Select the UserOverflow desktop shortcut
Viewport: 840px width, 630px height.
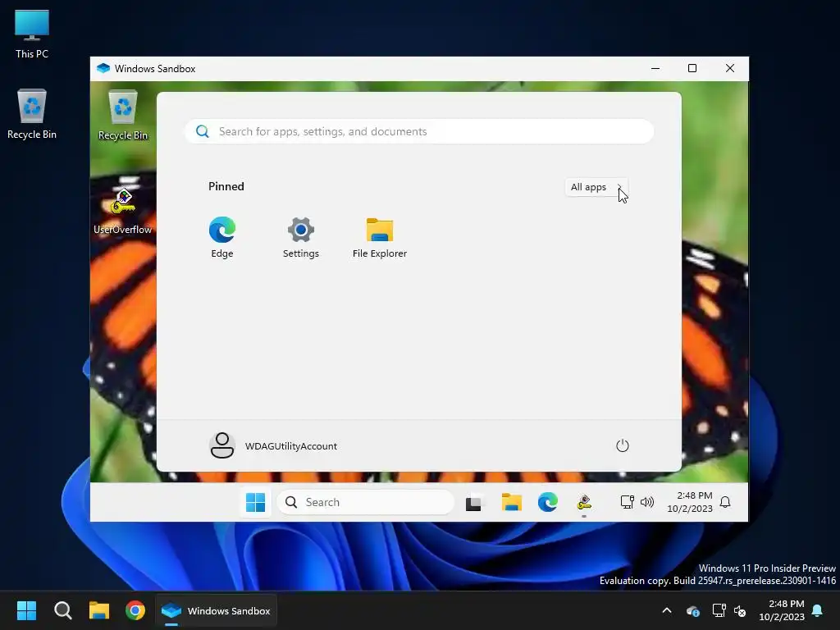pyautogui.click(x=123, y=212)
